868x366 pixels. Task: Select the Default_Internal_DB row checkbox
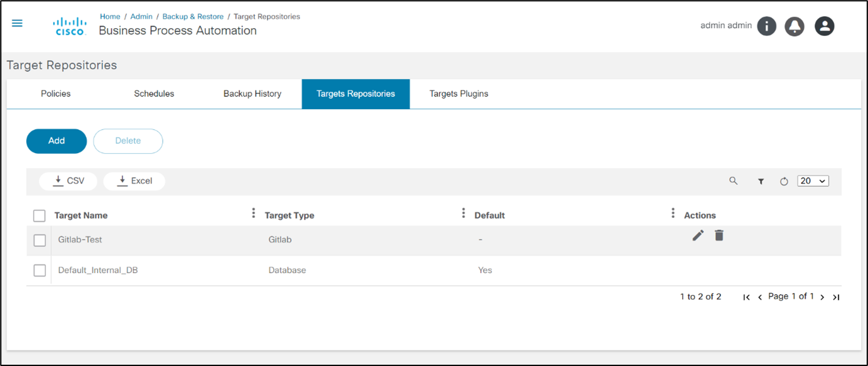click(x=40, y=271)
